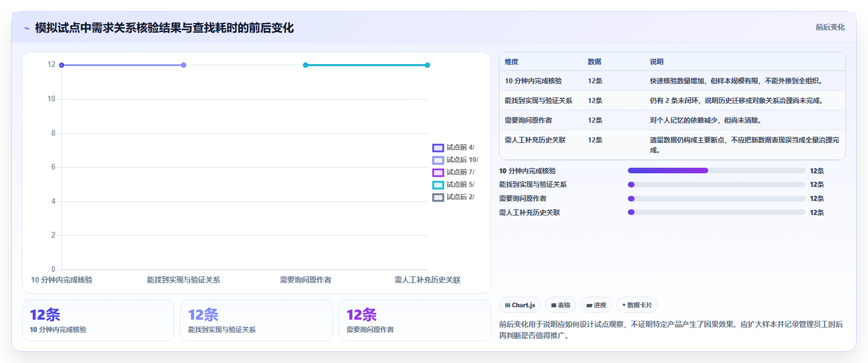The width and height of the screenshot is (868, 363).
Task: Click the 需要询问原作者 progress bar
Action: (717, 199)
